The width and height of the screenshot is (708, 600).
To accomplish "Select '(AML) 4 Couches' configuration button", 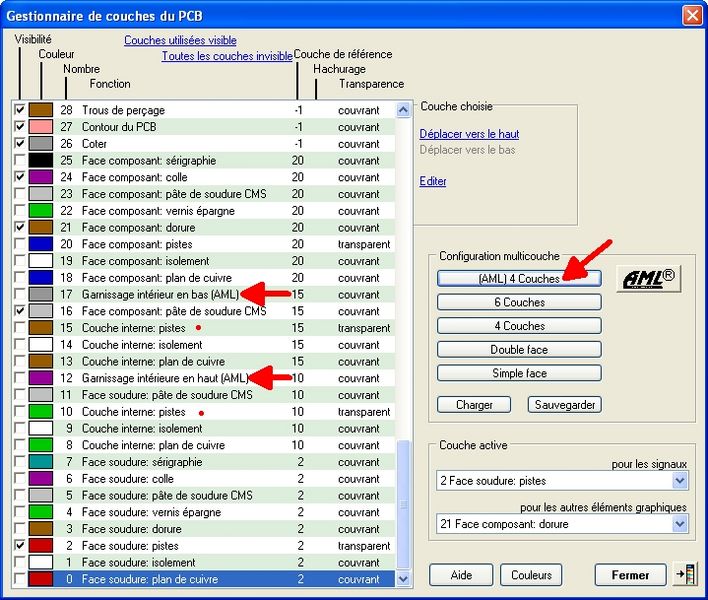I will 519,279.
